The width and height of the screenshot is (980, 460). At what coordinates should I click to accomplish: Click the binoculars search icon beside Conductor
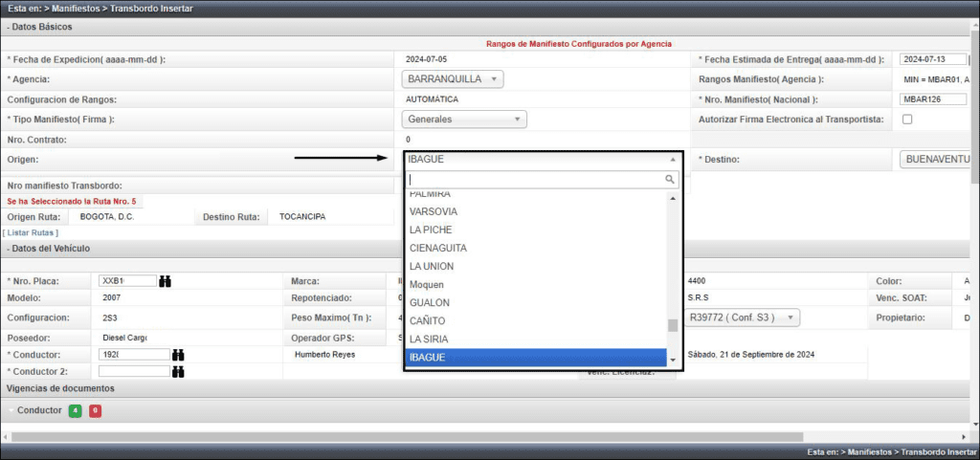click(x=178, y=354)
